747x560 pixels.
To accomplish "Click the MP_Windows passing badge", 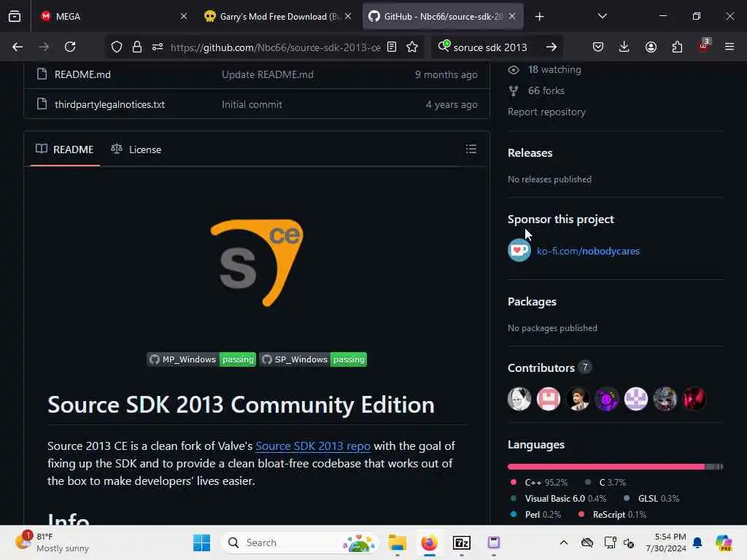I will (x=201, y=359).
